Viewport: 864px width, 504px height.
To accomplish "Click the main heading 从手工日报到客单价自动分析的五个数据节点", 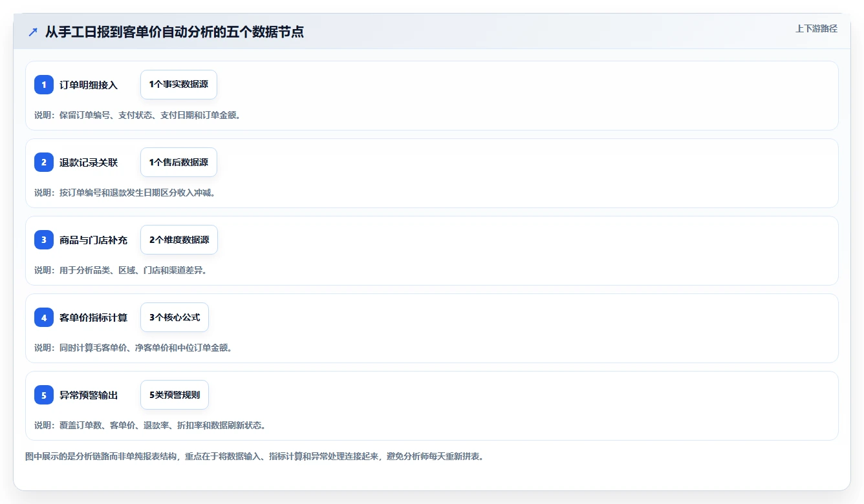I will tap(175, 32).
